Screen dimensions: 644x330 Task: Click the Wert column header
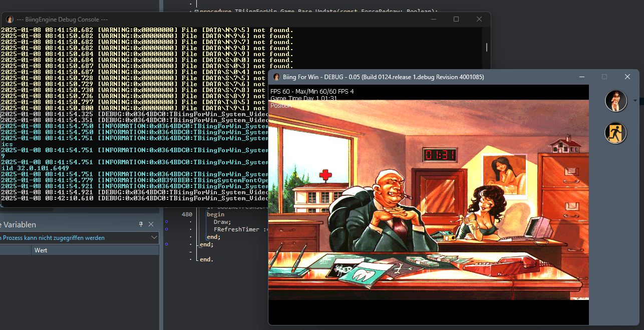[41, 250]
